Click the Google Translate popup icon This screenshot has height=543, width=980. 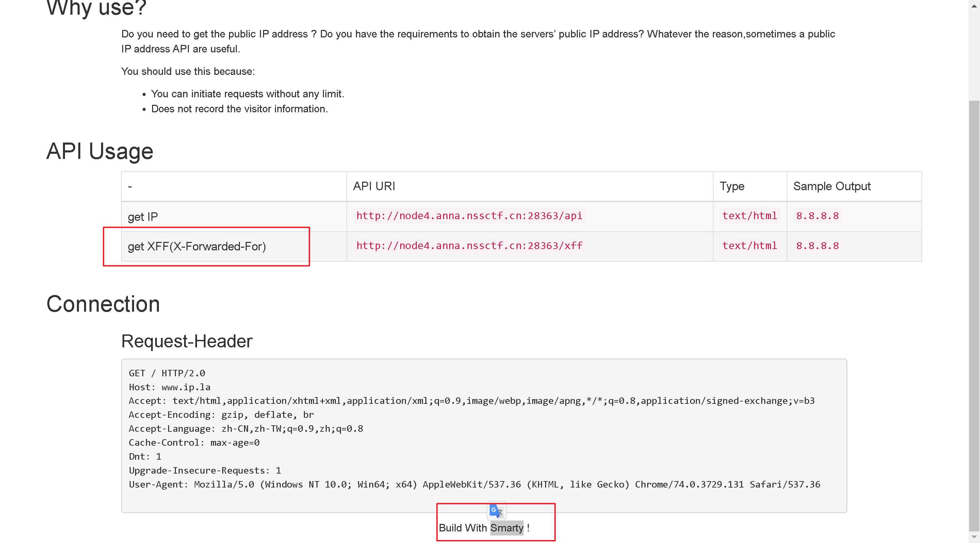(x=496, y=511)
